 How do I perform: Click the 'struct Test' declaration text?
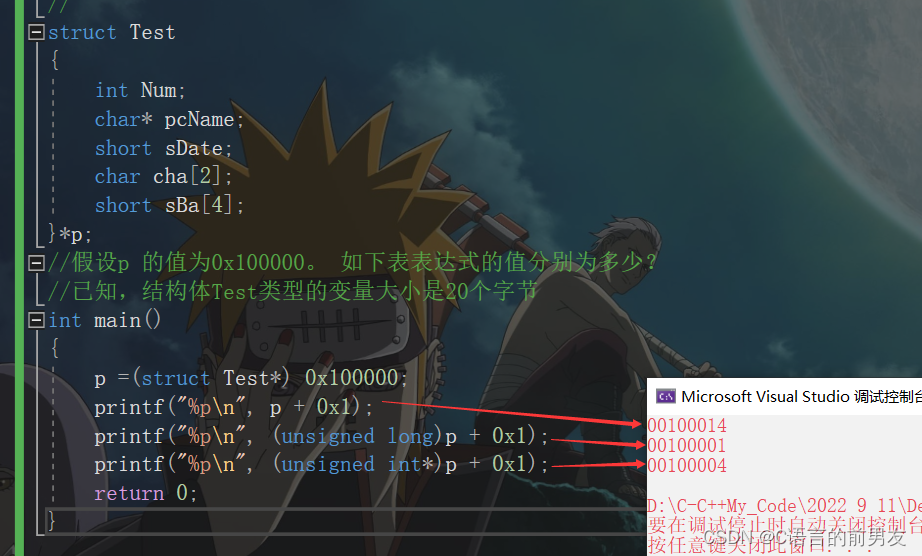point(111,32)
